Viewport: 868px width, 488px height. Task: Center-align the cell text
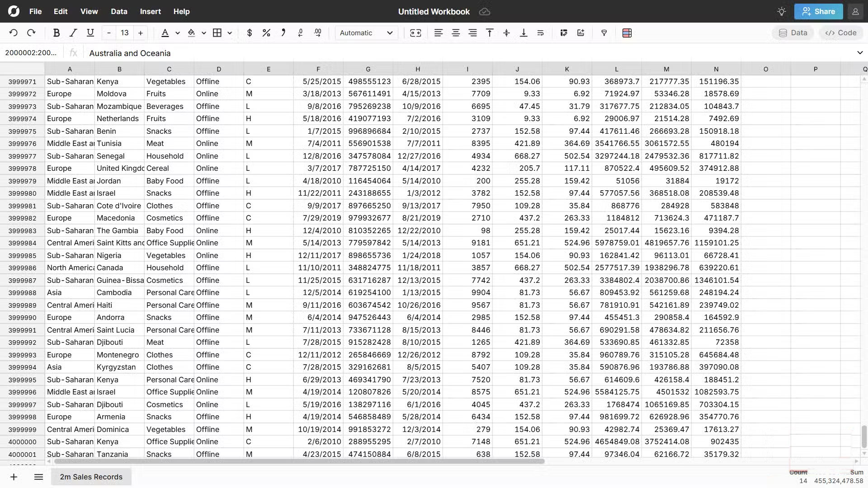tap(455, 33)
